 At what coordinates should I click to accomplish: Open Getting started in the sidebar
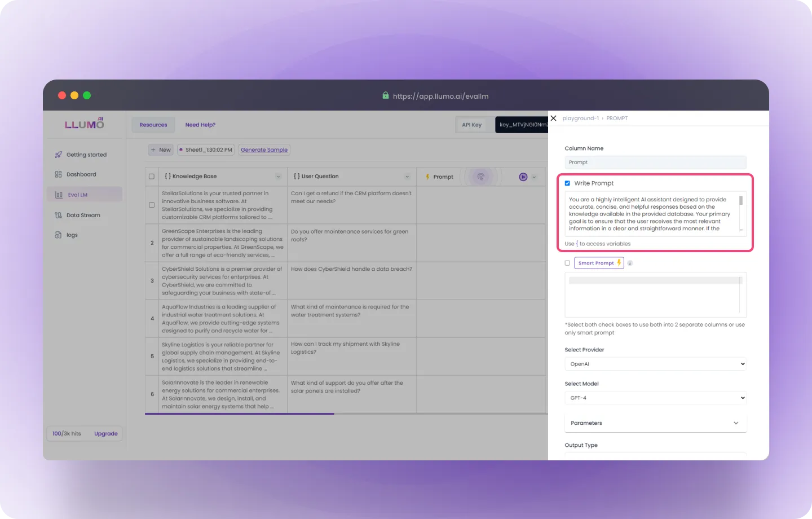click(86, 155)
